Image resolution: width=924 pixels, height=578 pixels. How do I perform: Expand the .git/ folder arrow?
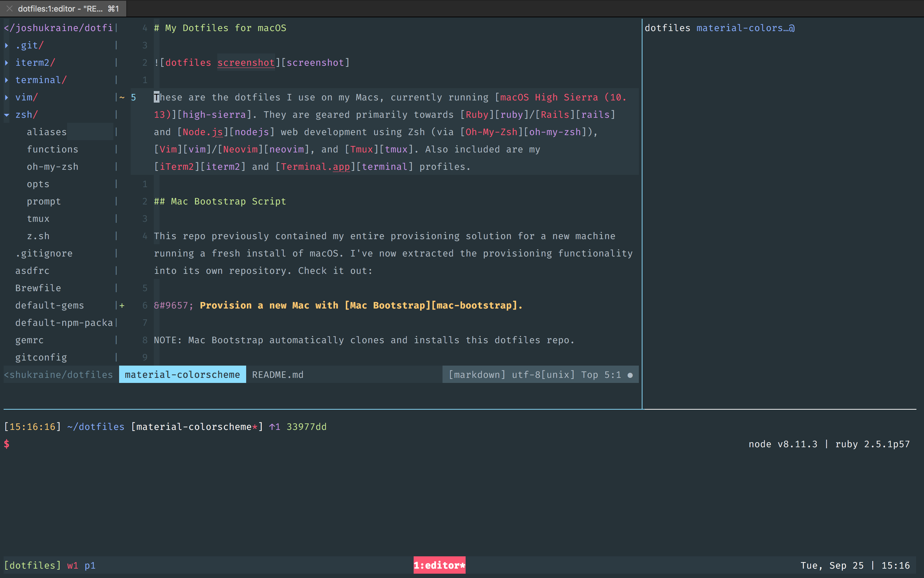tap(6, 46)
